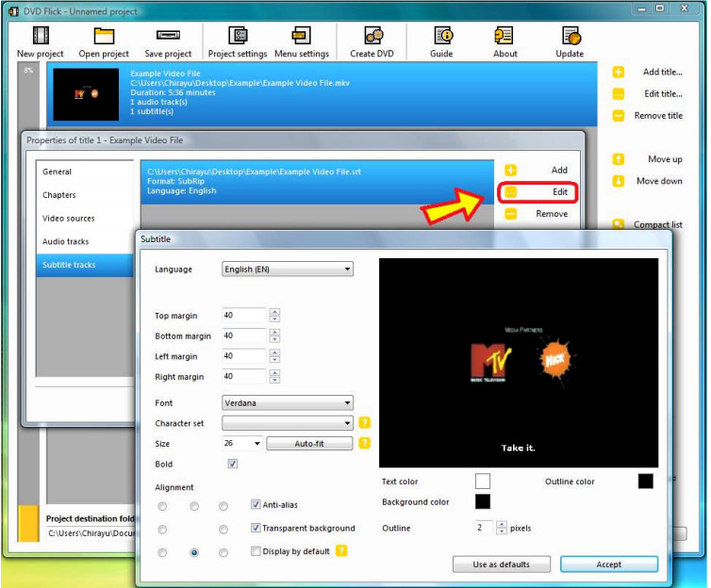Click help icon beside Character set
711x588 pixels.
[365, 423]
